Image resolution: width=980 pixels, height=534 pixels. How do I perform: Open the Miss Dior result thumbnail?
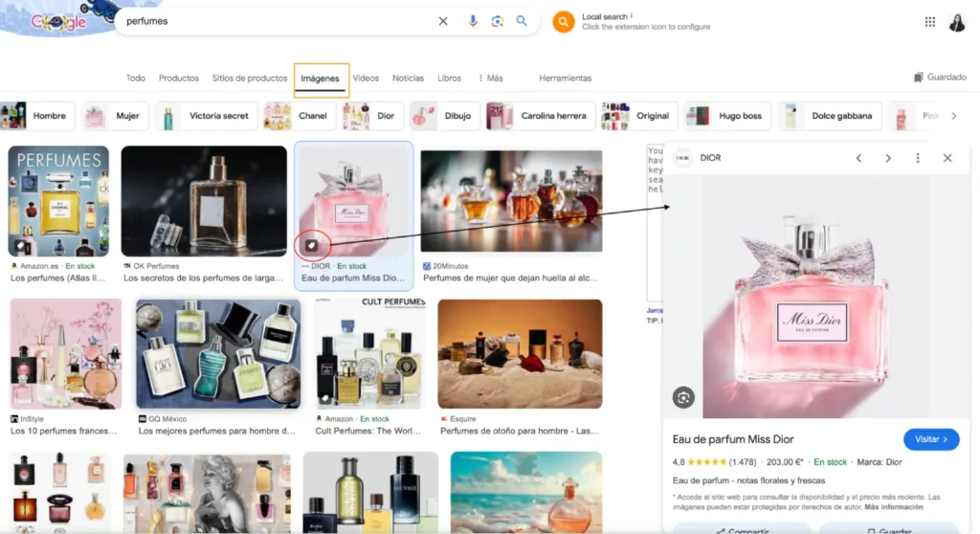pyautogui.click(x=354, y=201)
